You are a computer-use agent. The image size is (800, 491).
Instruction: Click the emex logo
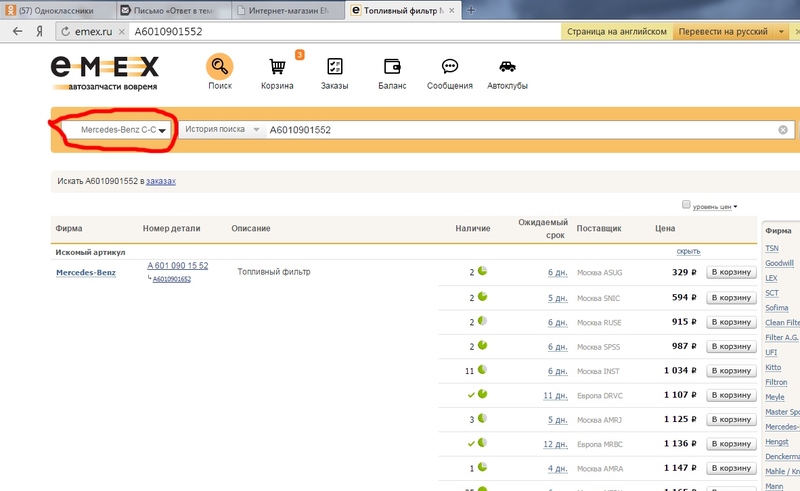coord(105,72)
